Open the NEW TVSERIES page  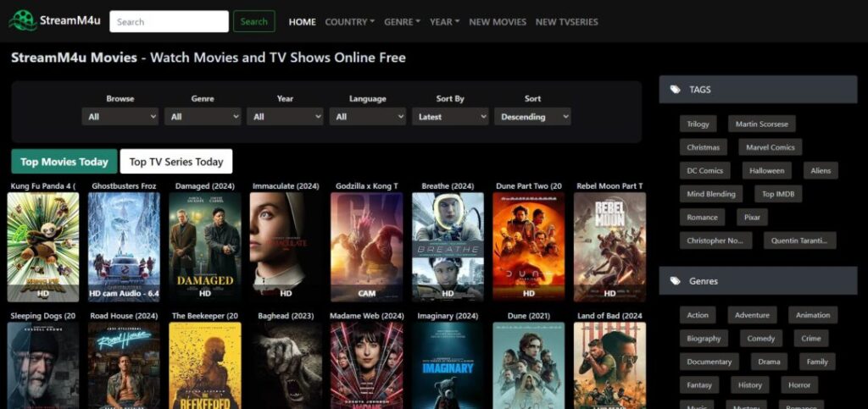click(567, 22)
